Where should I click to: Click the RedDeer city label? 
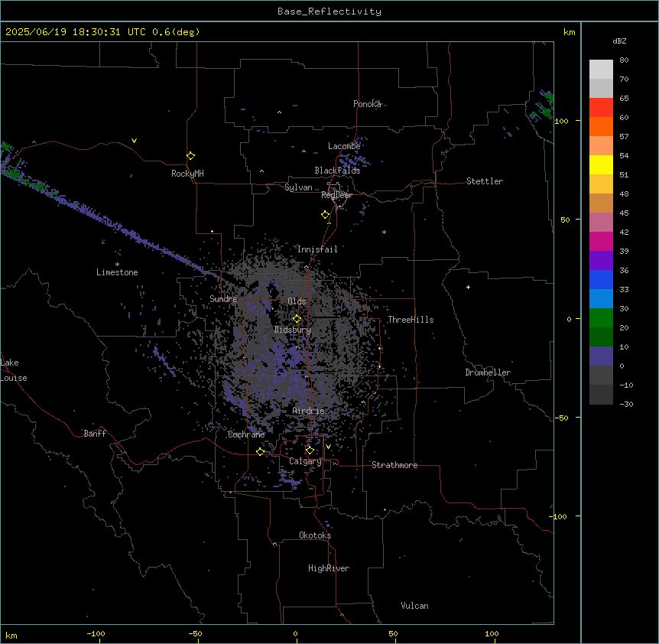point(336,195)
